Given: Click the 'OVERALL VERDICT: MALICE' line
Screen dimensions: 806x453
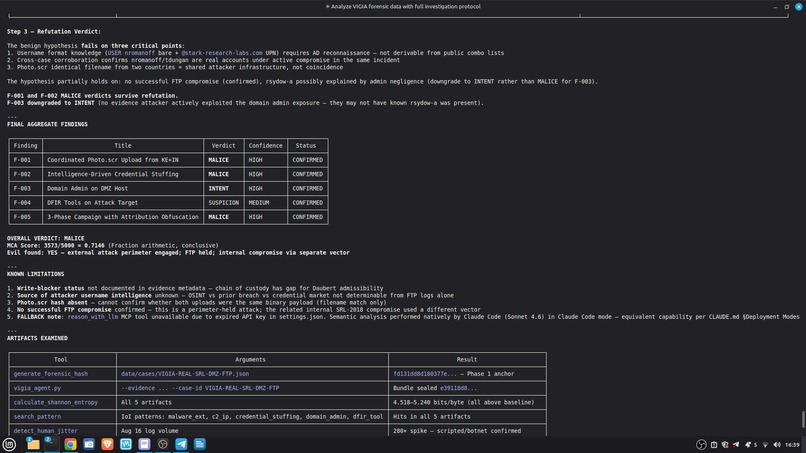Looking at the screenshot, I should [x=45, y=239].
